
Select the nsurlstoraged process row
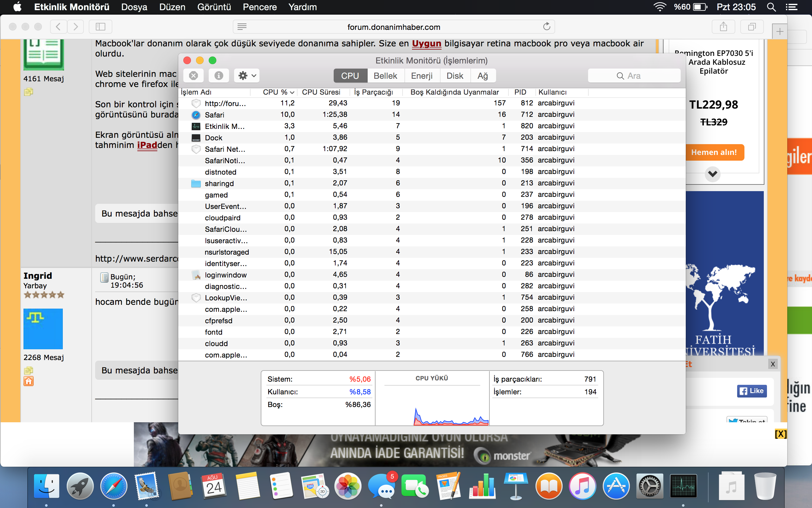tap(431, 252)
